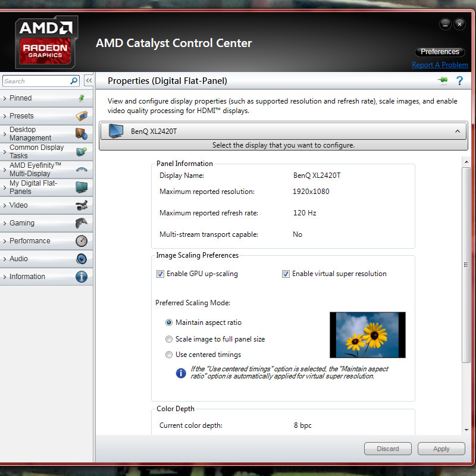The width and height of the screenshot is (476, 476).
Task: Open the BenQ XL2420T display selector dropdown
Action: (283, 131)
